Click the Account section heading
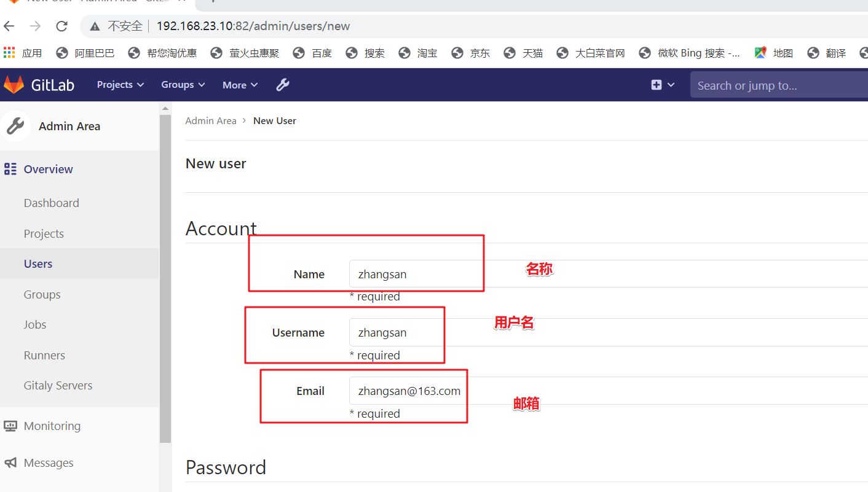The image size is (868, 492). point(221,228)
